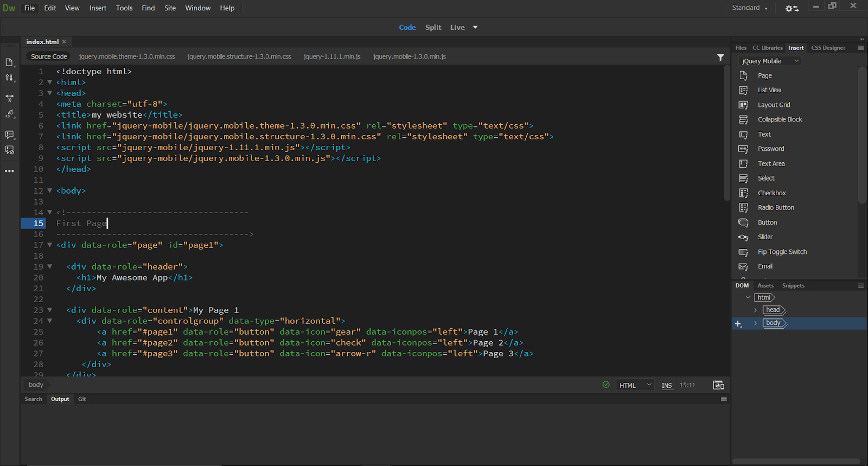Insert a Password field

pyautogui.click(x=771, y=149)
